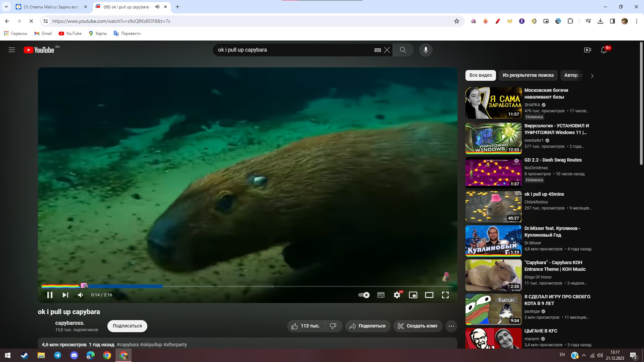Open Chrome downloads
644x362 pixels.
(x=600, y=21)
